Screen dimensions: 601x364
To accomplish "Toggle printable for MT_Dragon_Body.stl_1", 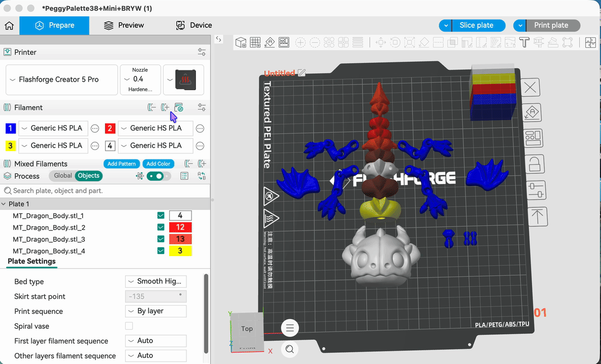I will tap(161, 216).
